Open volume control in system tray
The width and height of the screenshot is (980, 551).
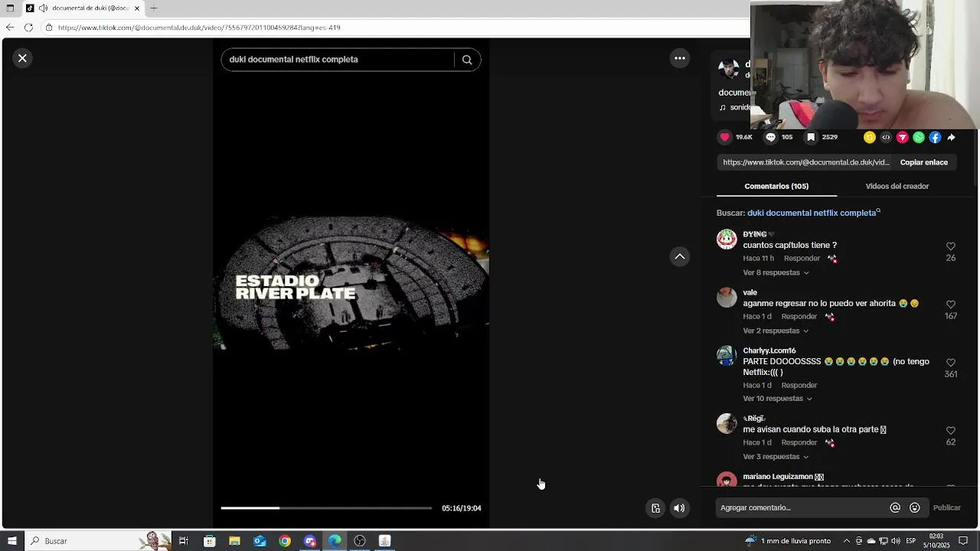[896, 541]
